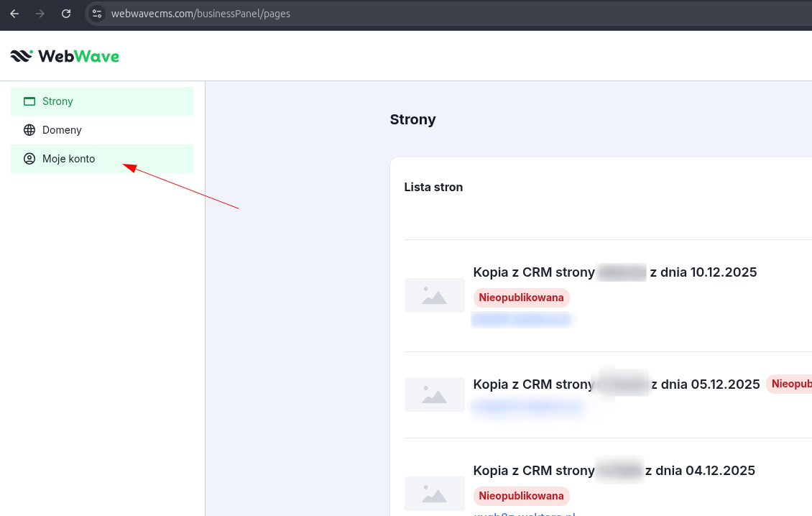812x516 pixels.
Task: Click Nieopublikowana badge under 10.12.2025 page
Action: pyautogui.click(x=521, y=298)
